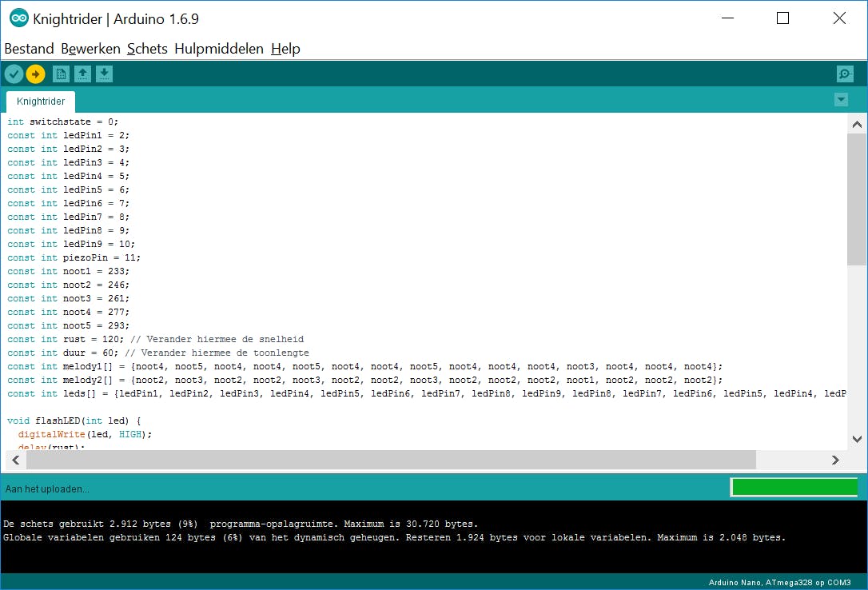Click the horizontal scrollbar right arrow
Viewport: 868px width, 590px height.
point(835,460)
